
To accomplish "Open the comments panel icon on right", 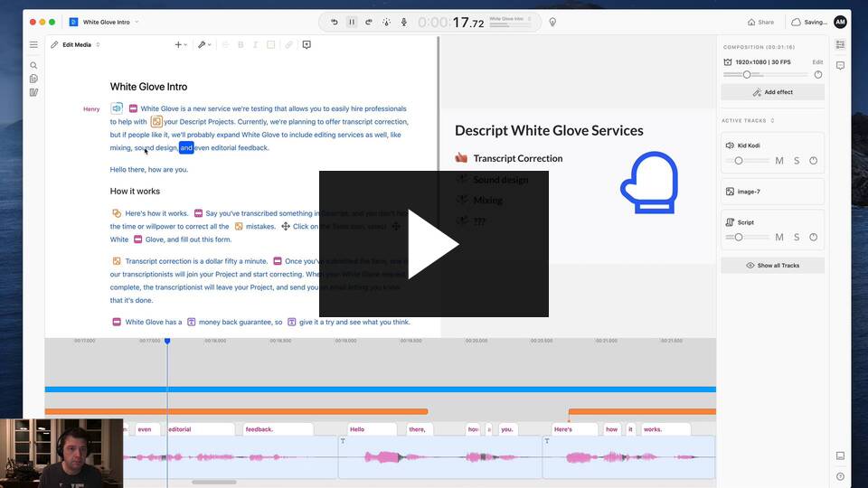I will point(840,66).
